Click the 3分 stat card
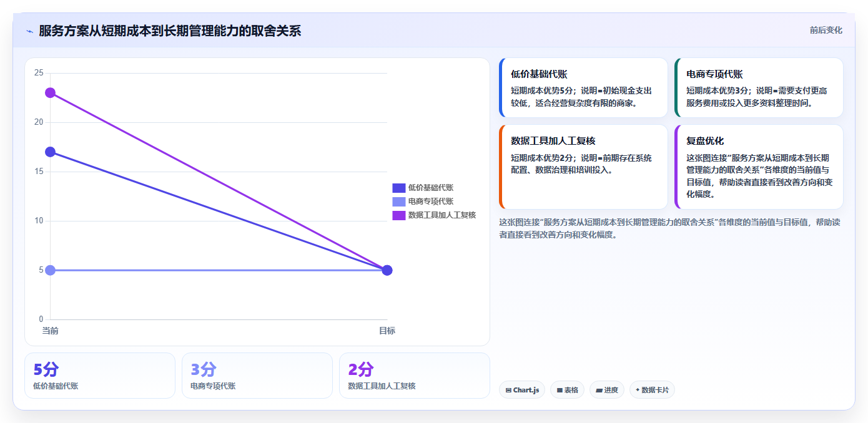 [257, 376]
